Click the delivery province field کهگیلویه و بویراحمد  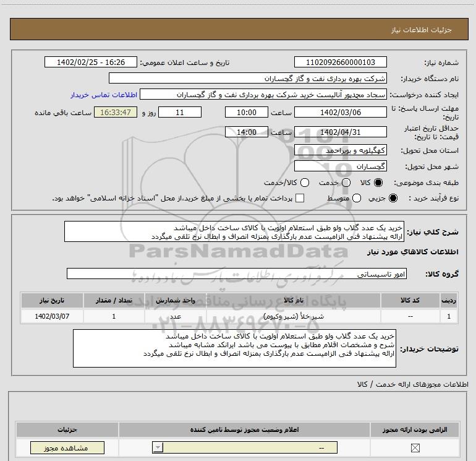tap(340, 150)
